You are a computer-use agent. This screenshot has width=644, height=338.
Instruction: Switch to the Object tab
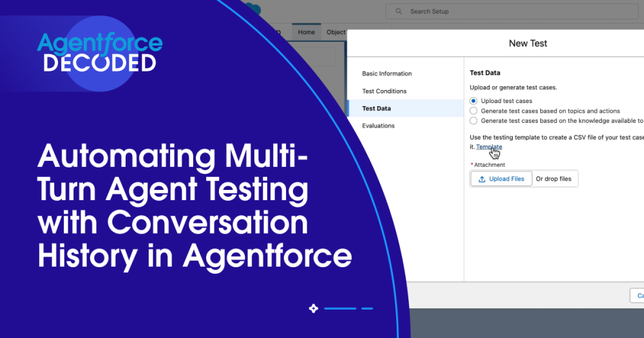tap(336, 32)
